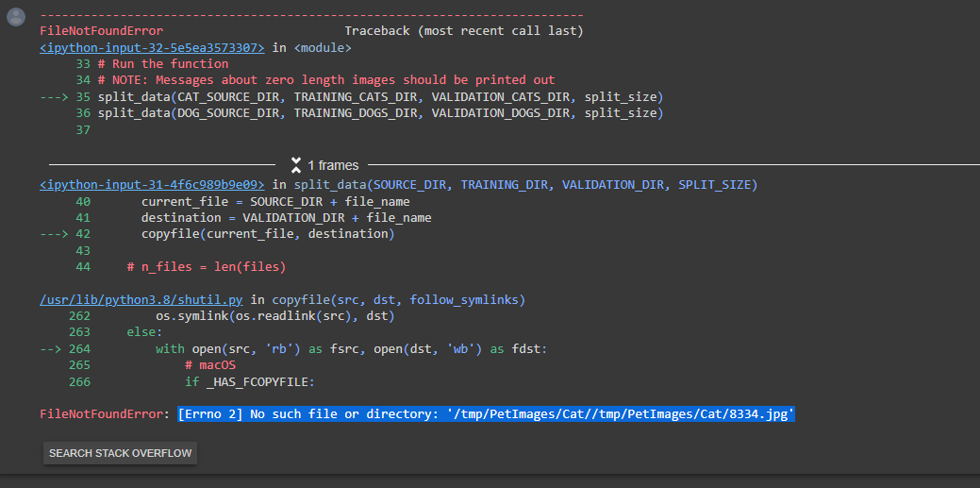Click the NOTE zero length images comment
The width and height of the screenshot is (980, 488).
pyautogui.click(x=326, y=80)
